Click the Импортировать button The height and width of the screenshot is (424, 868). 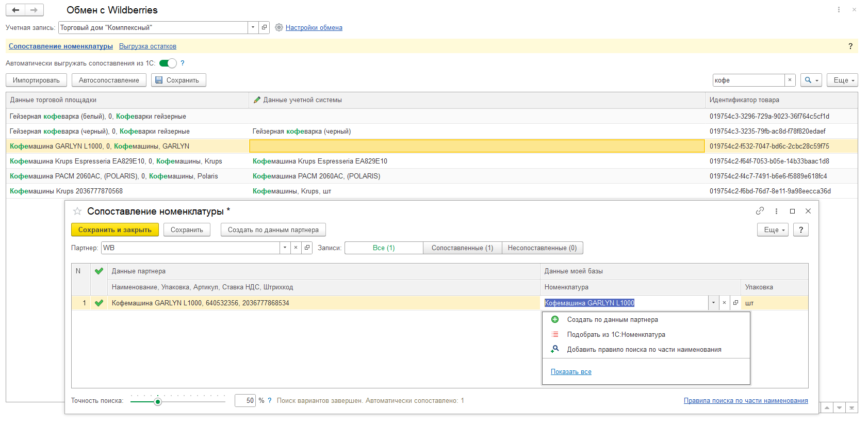tap(36, 80)
